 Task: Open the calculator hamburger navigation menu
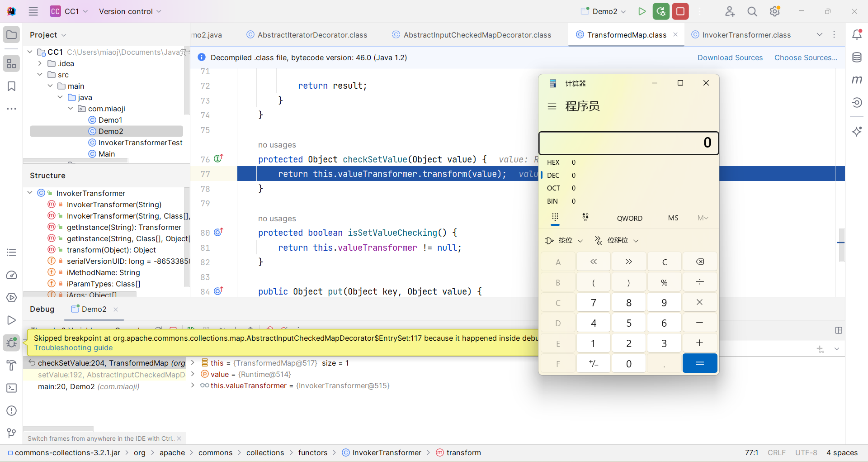(552, 106)
